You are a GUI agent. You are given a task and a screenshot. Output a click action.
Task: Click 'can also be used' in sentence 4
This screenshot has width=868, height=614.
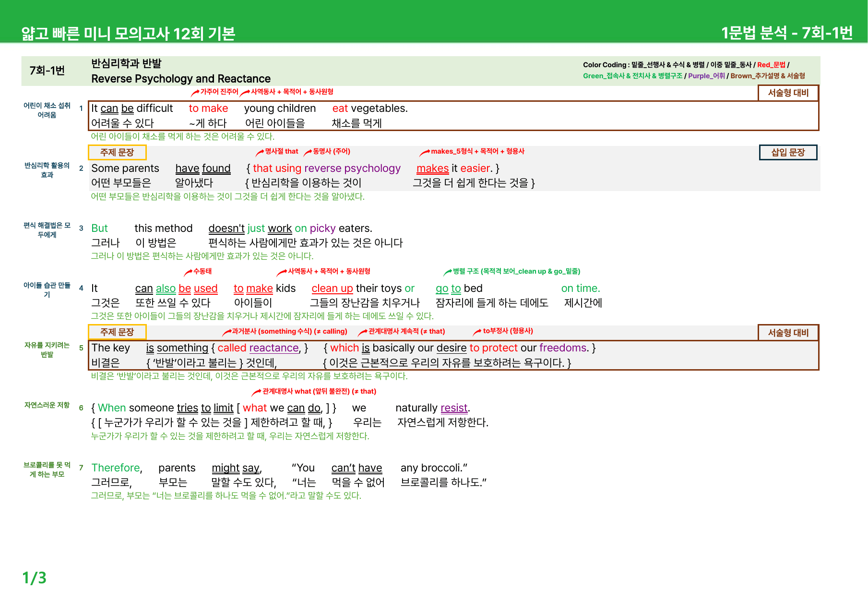click(x=177, y=289)
